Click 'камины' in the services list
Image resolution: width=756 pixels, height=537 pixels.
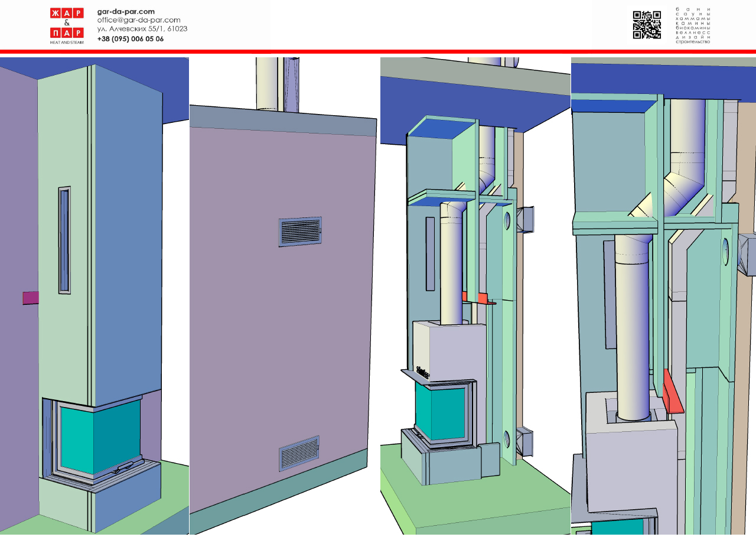pyautogui.click(x=693, y=23)
